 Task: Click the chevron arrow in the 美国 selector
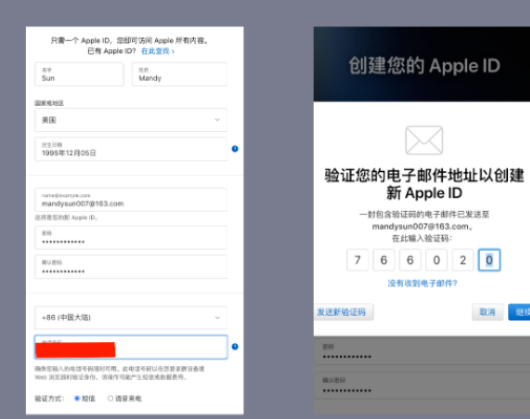tap(217, 120)
